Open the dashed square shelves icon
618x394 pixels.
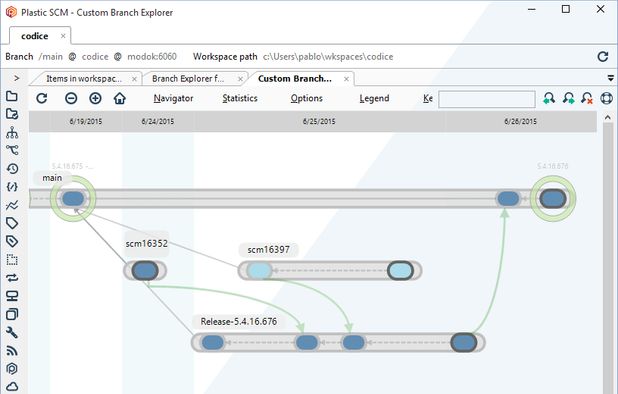tap(12, 260)
